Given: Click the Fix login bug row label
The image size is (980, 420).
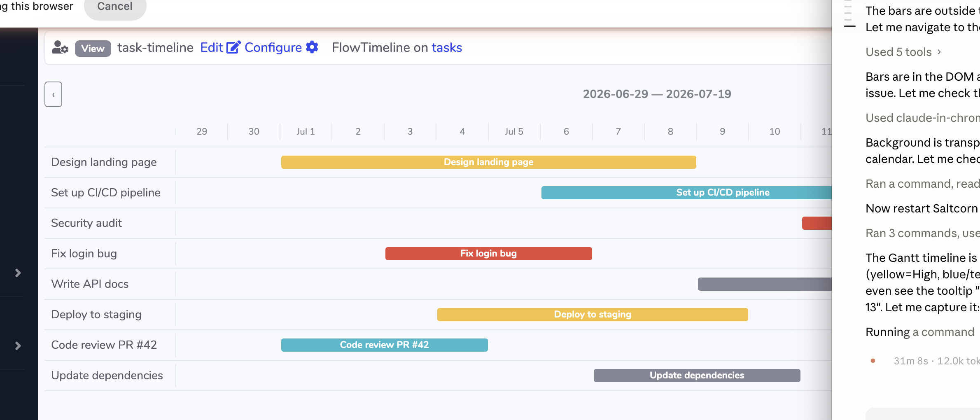Looking at the screenshot, I should coord(84,254).
